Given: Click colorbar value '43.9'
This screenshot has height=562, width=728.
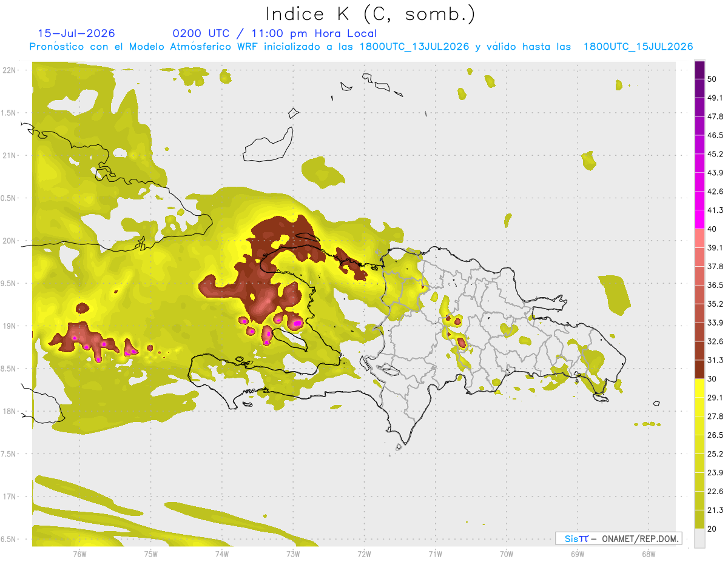Looking at the screenshot, I should 715,173.
